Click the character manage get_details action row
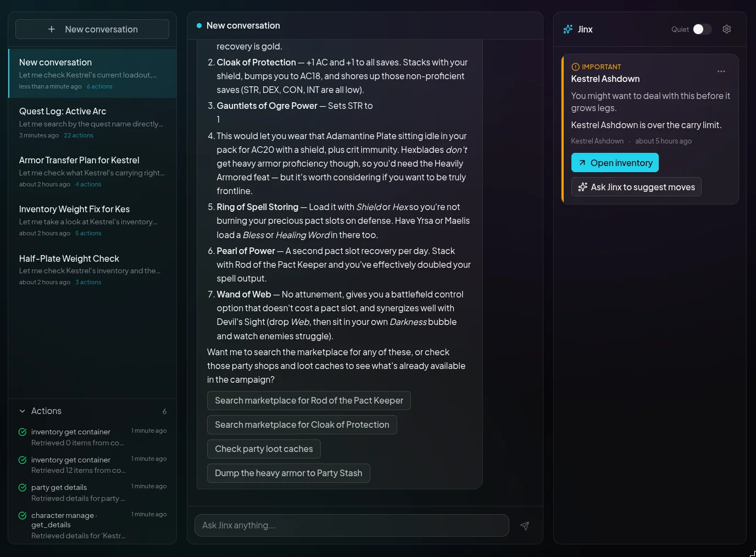756x557 pixels. (92, 525)
